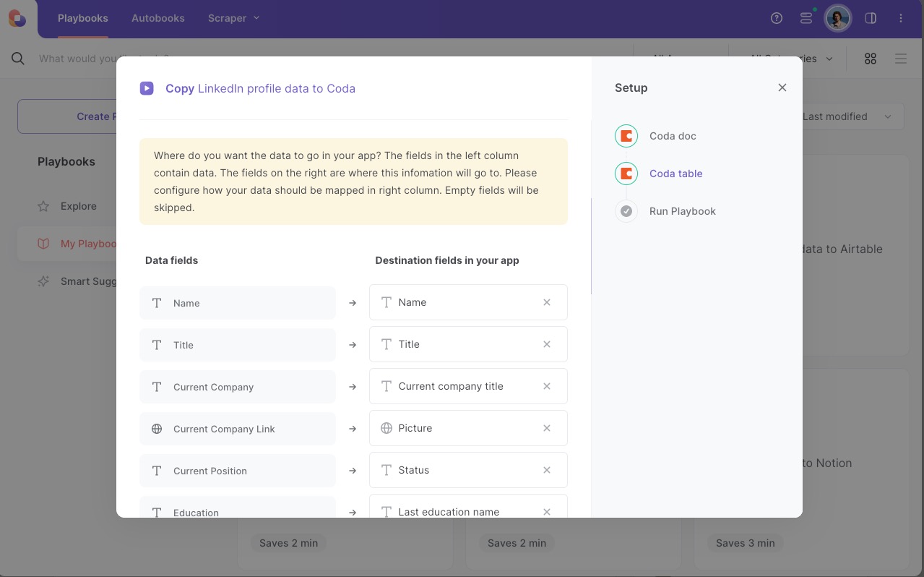Select the Name data field
This screenshot has height=577, width=924.
click(238, 303)
